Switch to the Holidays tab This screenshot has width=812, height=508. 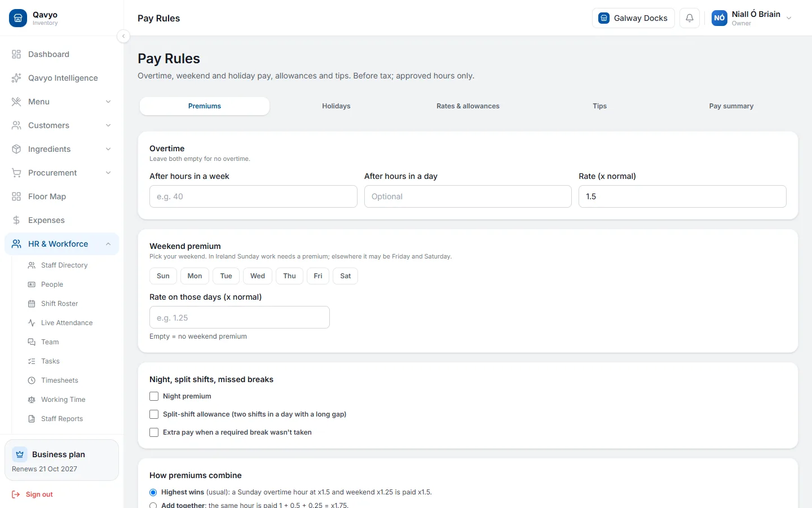(336, 106)
